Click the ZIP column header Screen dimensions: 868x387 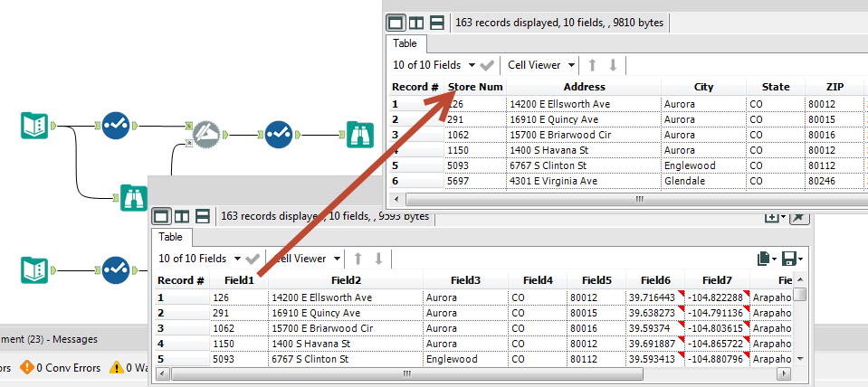click(x=833, y=87)
